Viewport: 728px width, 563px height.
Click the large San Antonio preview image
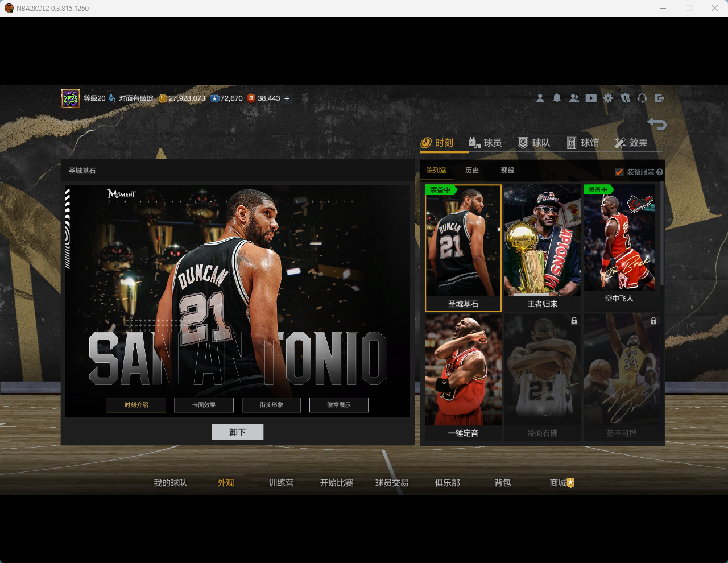click(238, 301)
